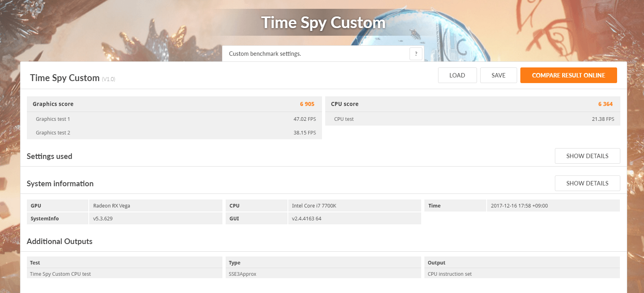Show details for Settings used
Image resolution: width=644 pixels, height=293 pixels.
point(587,156)
